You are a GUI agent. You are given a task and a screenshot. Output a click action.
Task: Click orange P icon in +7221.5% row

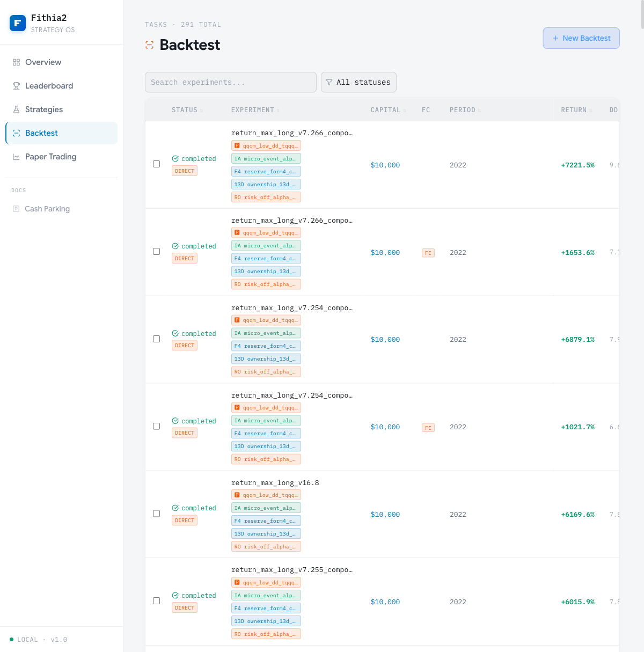point(237,145)
